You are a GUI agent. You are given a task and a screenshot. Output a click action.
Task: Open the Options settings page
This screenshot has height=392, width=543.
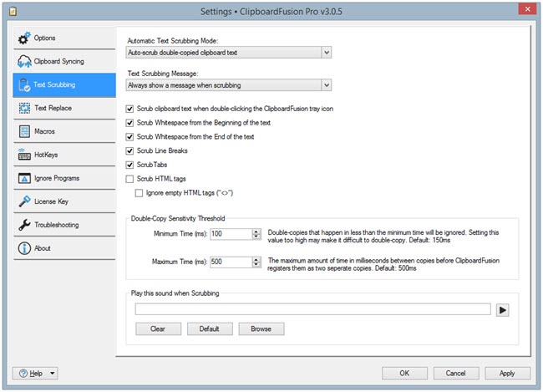click(64, 38)
